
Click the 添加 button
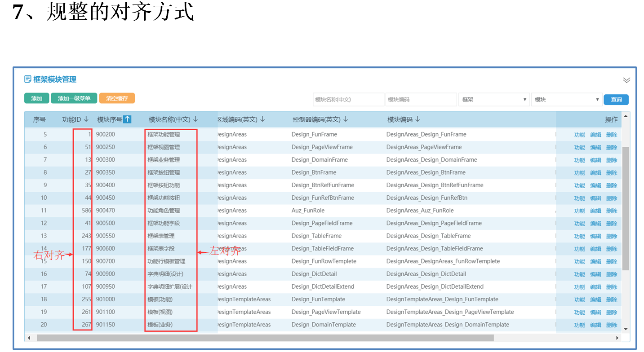(x=37, y=98)
